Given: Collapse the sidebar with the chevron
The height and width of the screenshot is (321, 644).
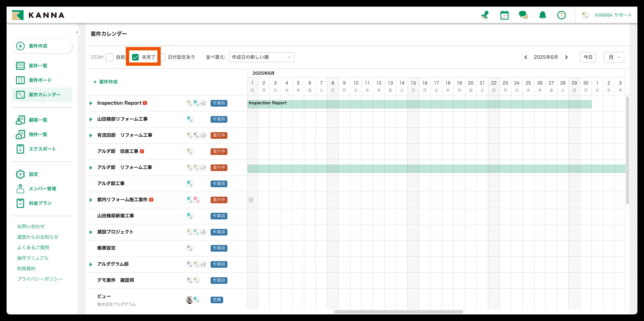Looking at the screenshot, I should tap(77, 32).
